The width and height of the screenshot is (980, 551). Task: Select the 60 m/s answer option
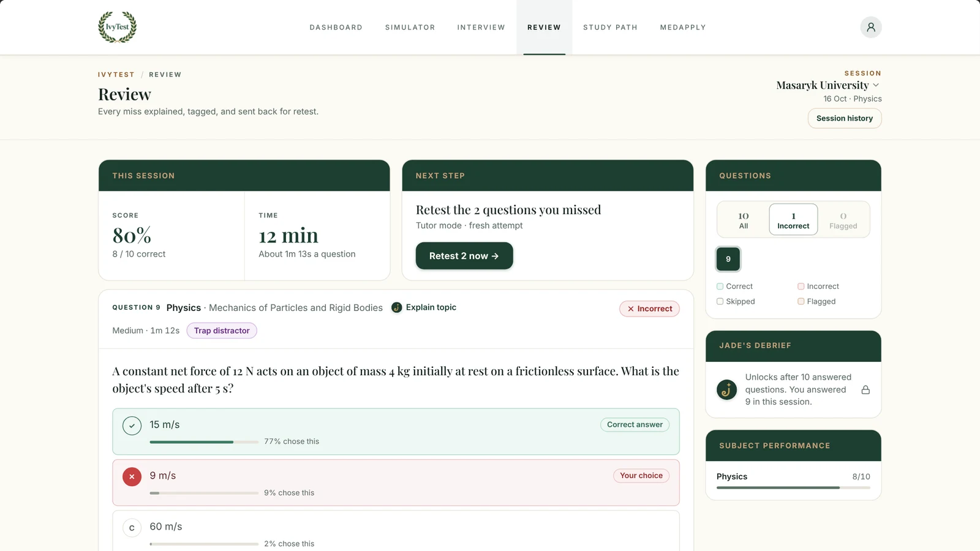396,531
